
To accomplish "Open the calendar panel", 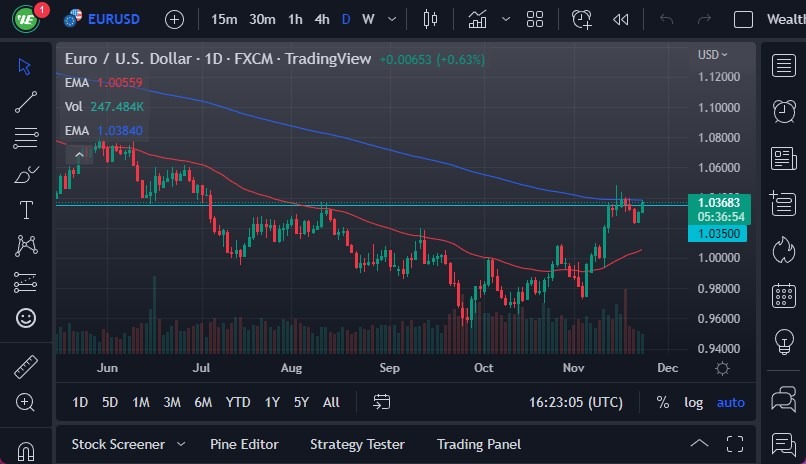I will [x=784, y=295].
